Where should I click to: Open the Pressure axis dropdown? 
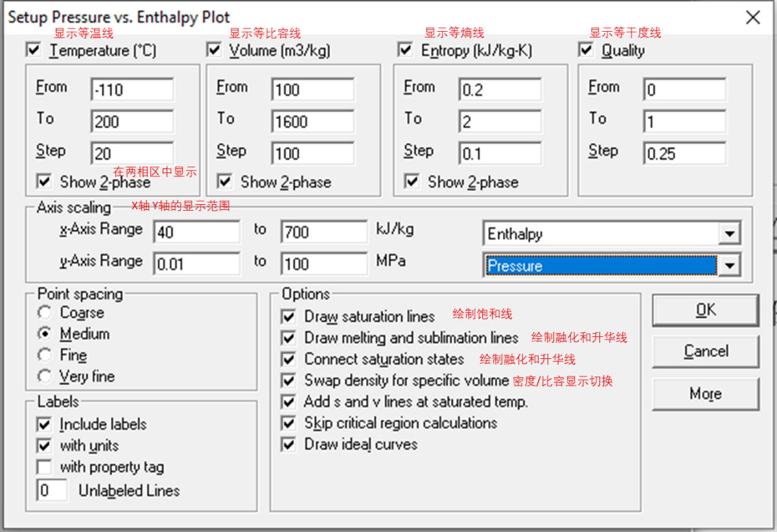[x=730, y=266]
